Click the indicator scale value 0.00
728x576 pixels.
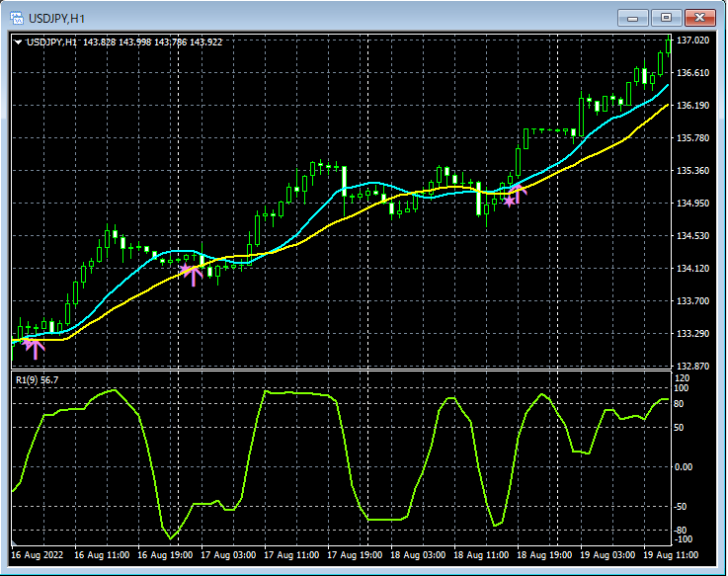[684, 467]
